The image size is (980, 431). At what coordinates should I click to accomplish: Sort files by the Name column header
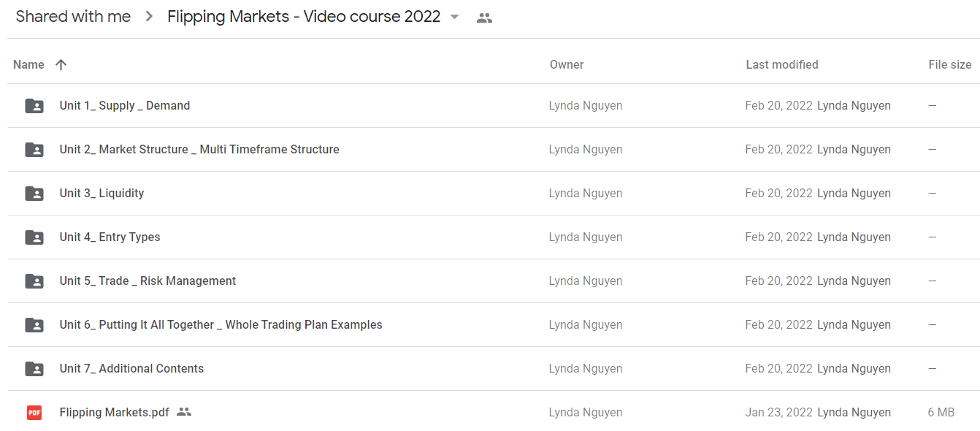28,64
